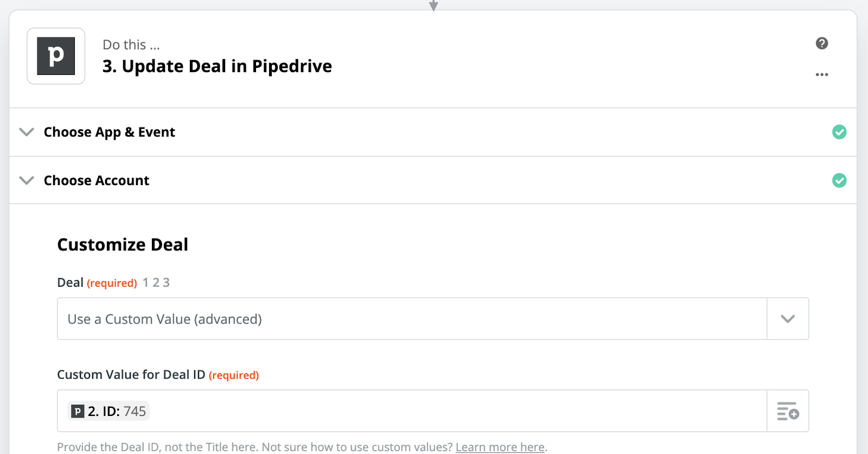This screenshot has height=454, width=868.
Task: Click the Pipedrive icon in ID pill
Action: click(78, 412)
